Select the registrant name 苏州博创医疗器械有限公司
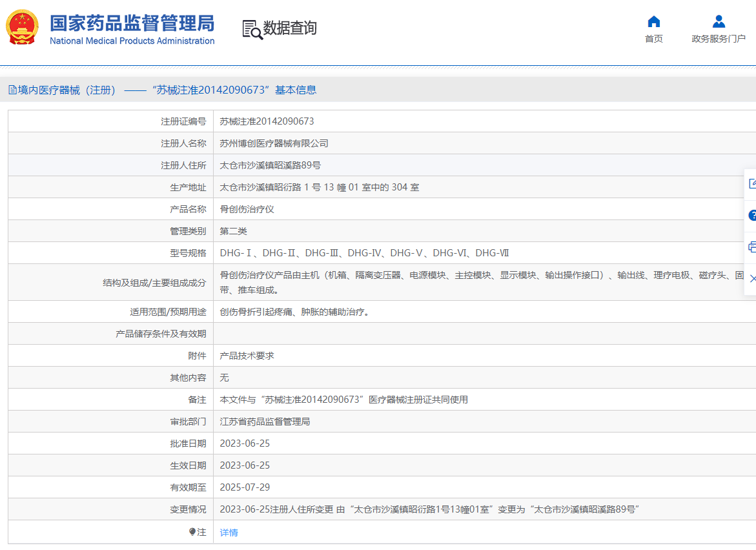Screen dimensions: 756x550 (x=274, y=143)
